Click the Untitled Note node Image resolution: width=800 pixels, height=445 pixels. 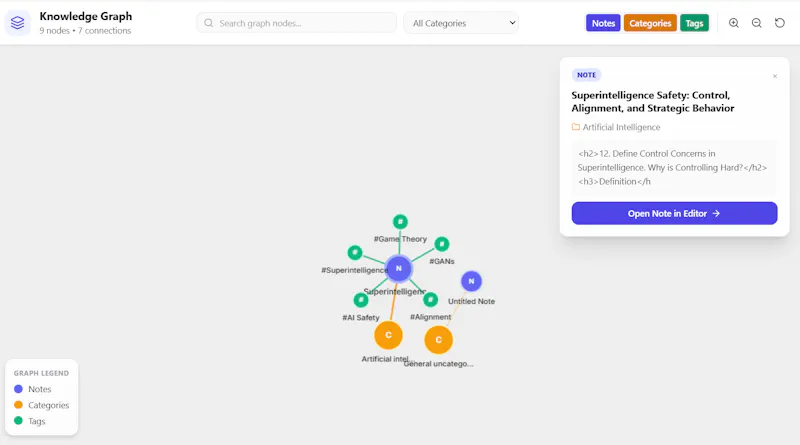point(471,281)
